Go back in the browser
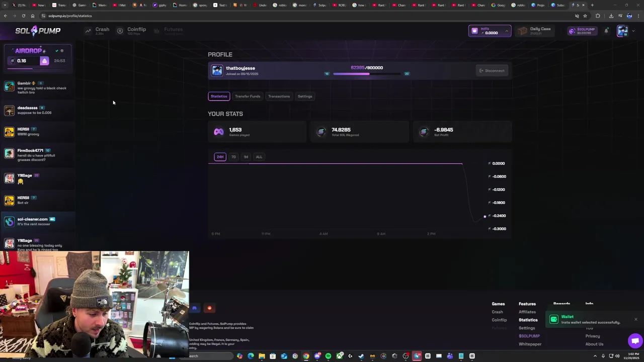The image size is (644, 362). pyautogui.click(x=6, y=16)
